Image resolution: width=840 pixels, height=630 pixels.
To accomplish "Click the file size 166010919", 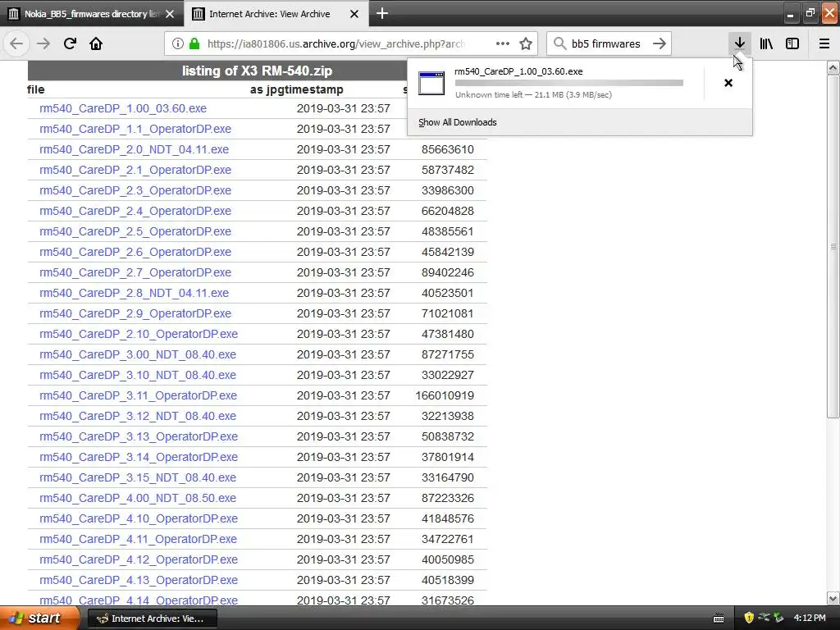I will (x=445, y=395).
